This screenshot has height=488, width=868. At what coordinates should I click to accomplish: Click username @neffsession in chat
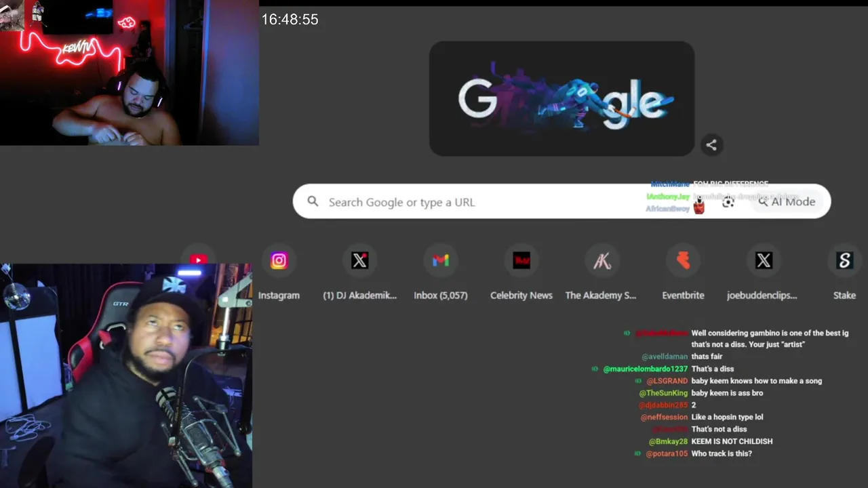click(x=665, y=418)
